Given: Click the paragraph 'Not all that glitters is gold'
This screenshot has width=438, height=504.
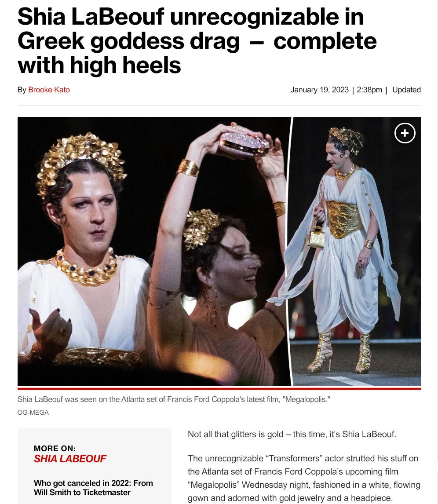Looking at the screenshot, I should click(292, 434).
